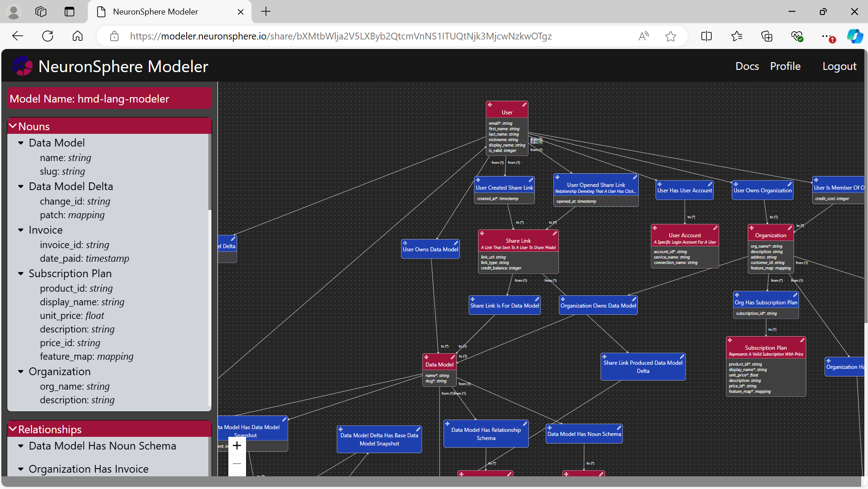Click pencil icon on User Account node
The width and height of the screenshot is (868, 489).
715,228
